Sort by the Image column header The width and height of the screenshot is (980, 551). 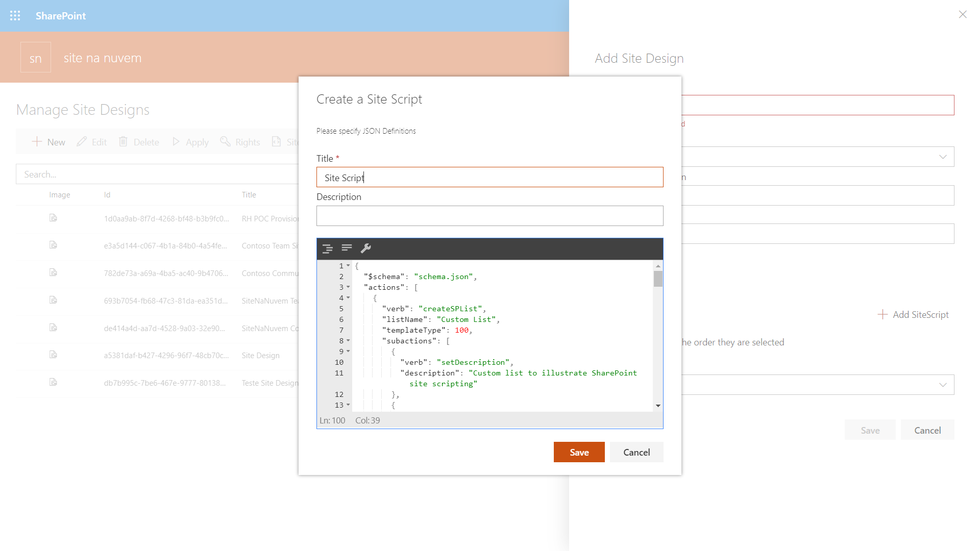tap(60, 195)
